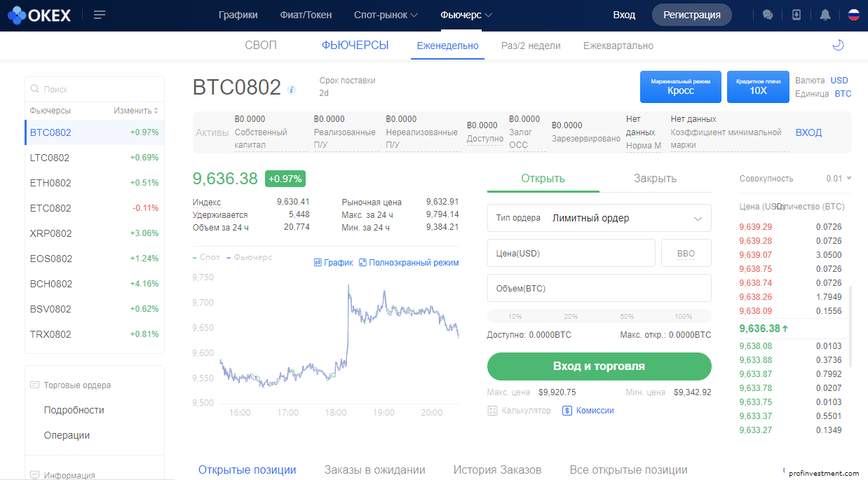Select BSV0802 in futures list
868x480 pixels.
(x=95, y=309)
